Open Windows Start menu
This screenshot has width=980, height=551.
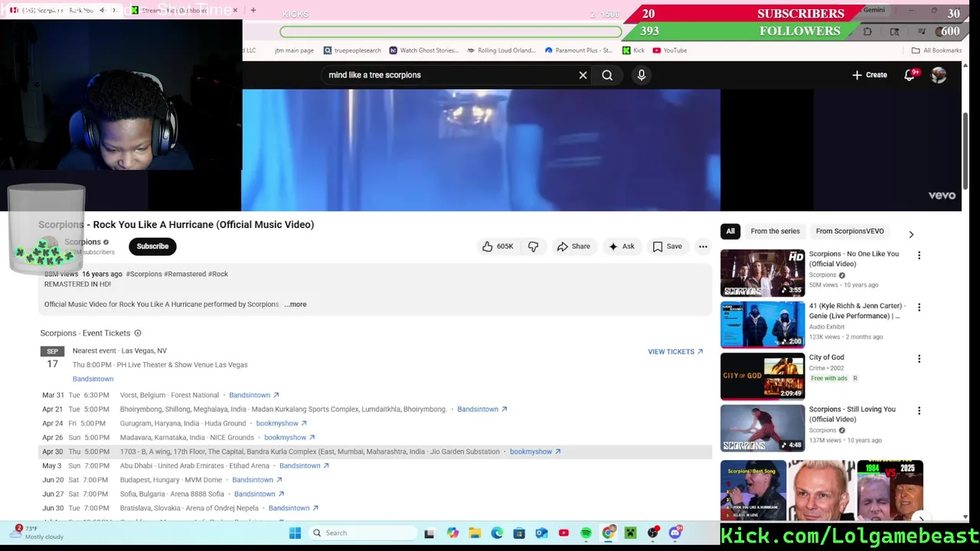click(295, 533)
